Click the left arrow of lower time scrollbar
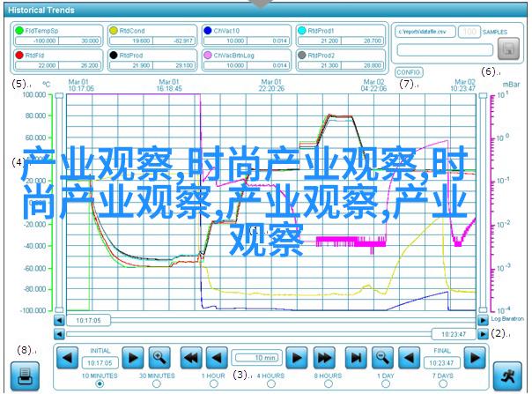This screenshot has height=394, width=532. click(59, 335)
